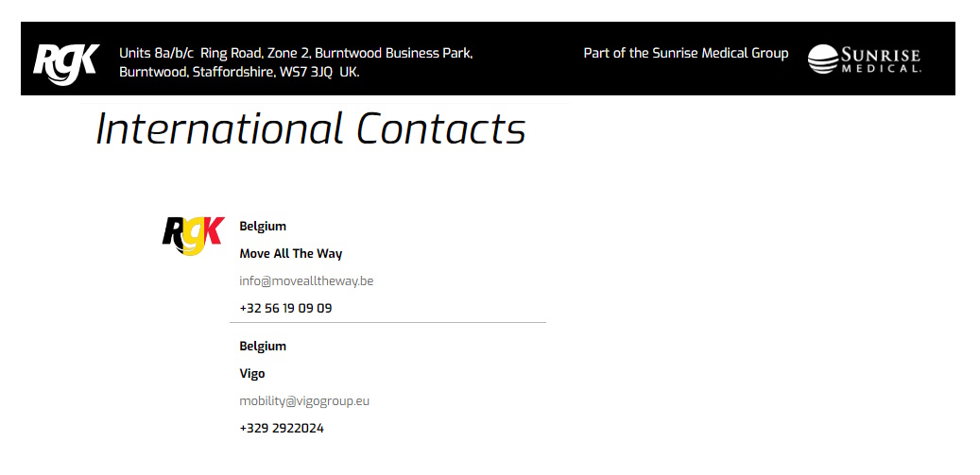Click the first Belgium country label
The height and width of the screenshot is (475, 980).
coord(263,226)
